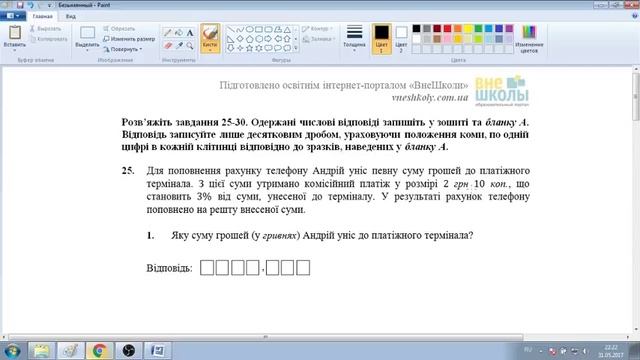Select the Magnifier tool
Viewport: 640px width, 360px height.
point(190,46)
